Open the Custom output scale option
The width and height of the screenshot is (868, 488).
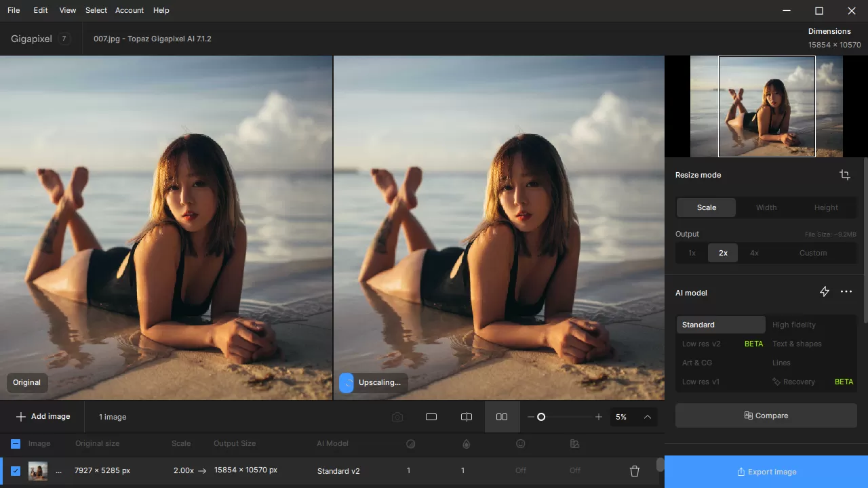point(813,252)
